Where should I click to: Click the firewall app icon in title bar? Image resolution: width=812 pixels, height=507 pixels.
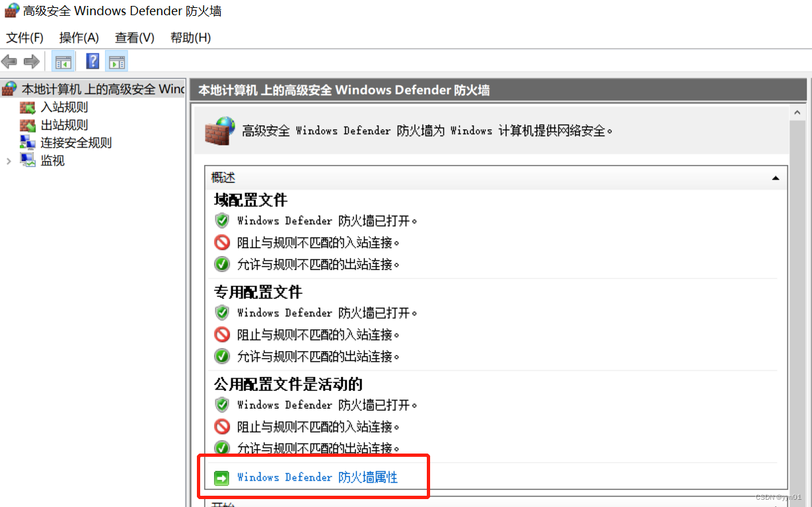point(11,11)
